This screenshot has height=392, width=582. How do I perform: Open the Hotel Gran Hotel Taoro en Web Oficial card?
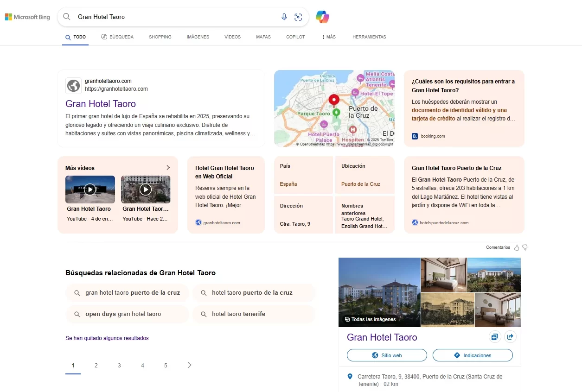point(226,195)
